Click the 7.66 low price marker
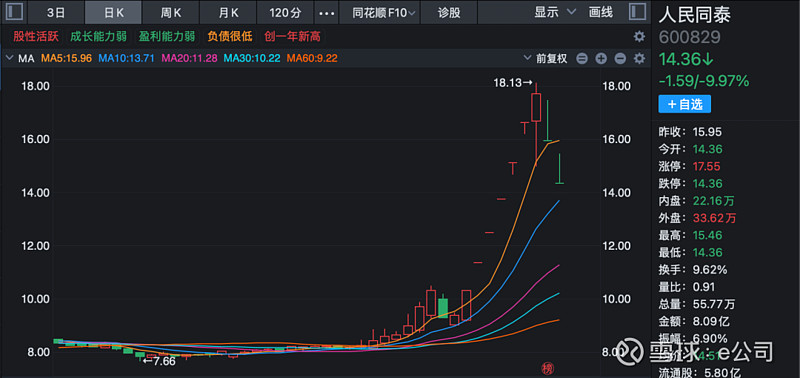The width and height of the screenshot is (800, 378). (158, 361)
